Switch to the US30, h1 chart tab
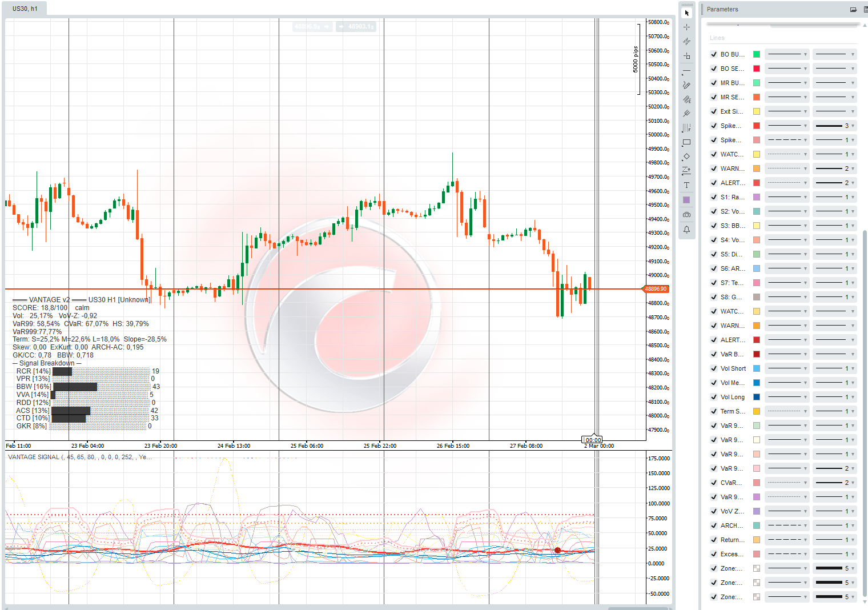The image size is (868, 610). tap(25, 9)
